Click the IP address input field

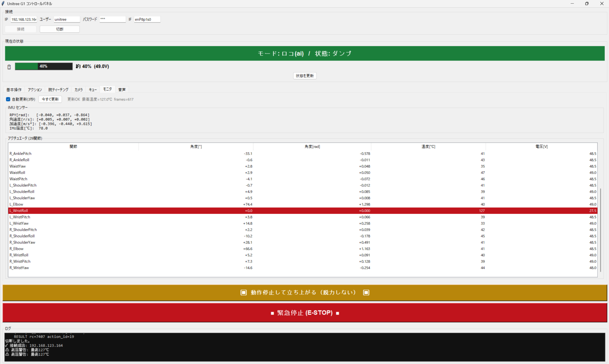tap(24, 19)
